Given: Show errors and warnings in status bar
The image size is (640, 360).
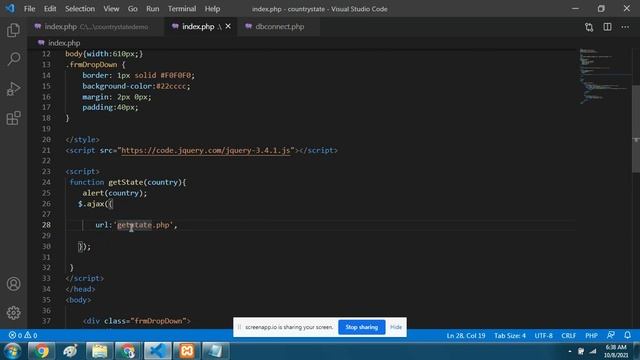Looking at the screenshot, I should click(x=23, y=335).
